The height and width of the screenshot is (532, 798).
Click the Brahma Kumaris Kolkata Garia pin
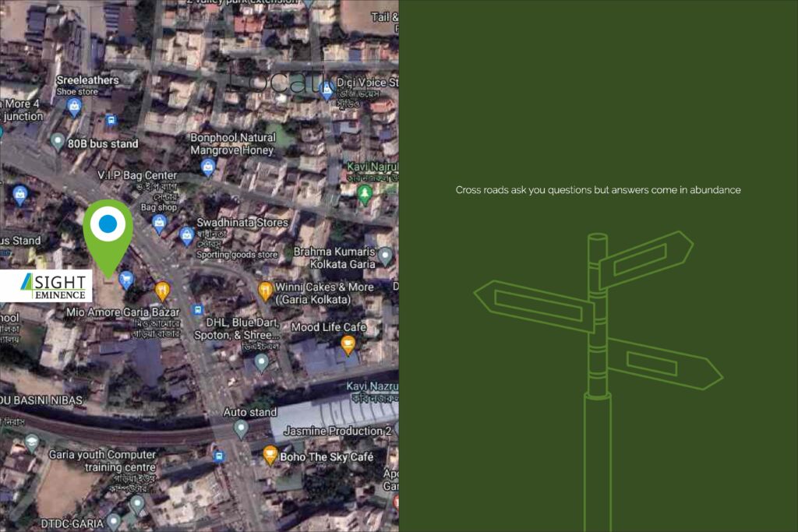385,254
